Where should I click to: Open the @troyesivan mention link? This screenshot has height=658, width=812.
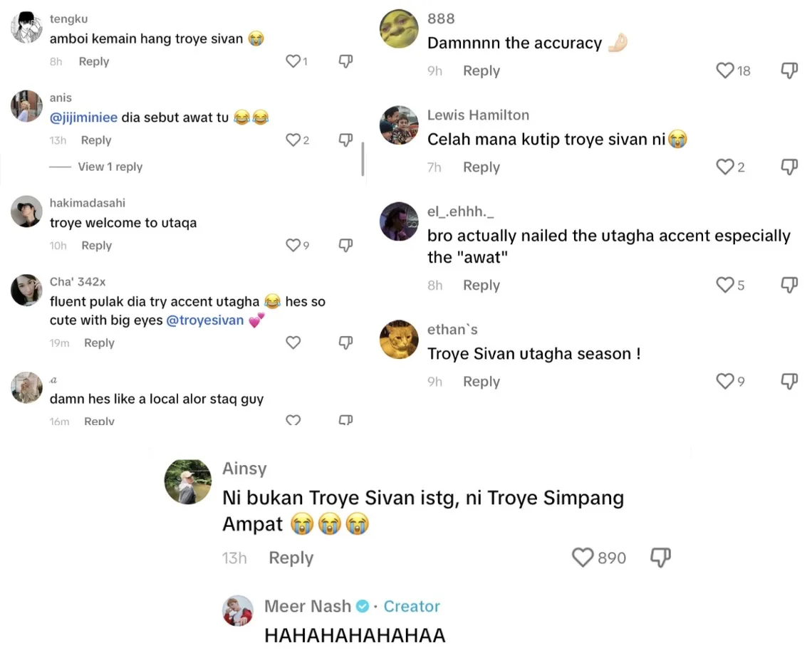[204, 320]
